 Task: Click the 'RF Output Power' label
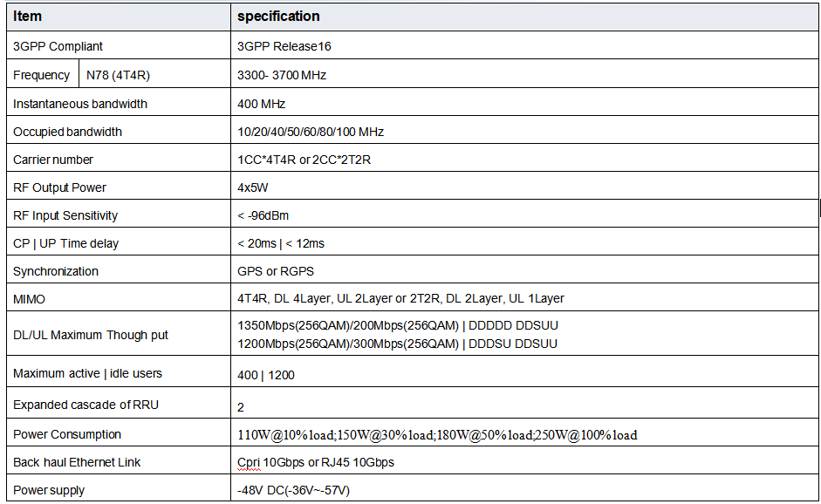[59, 187]
